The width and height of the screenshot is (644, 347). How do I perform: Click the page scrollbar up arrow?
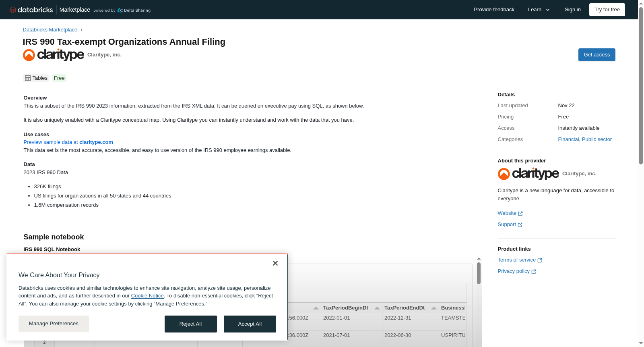[x=641, y=3]
